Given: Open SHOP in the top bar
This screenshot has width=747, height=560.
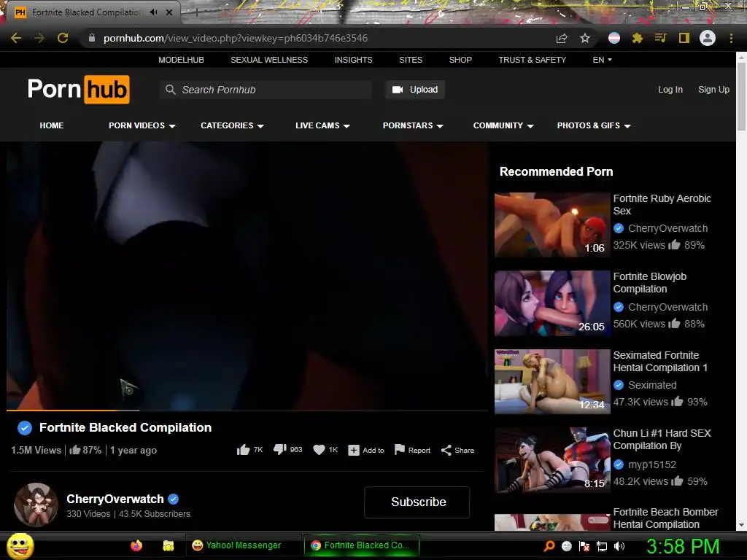Looking at the screenshot, I should click(460, 60).
